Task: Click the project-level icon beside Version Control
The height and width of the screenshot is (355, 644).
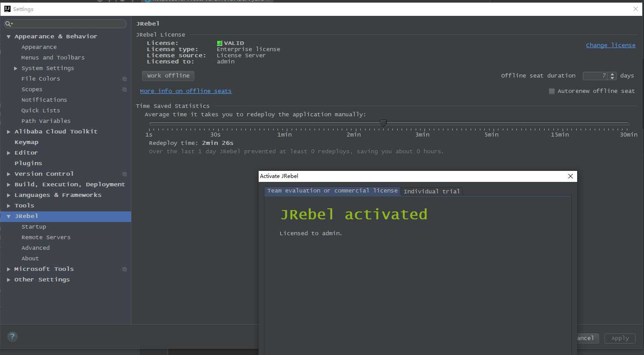Action: click(124, 174)
